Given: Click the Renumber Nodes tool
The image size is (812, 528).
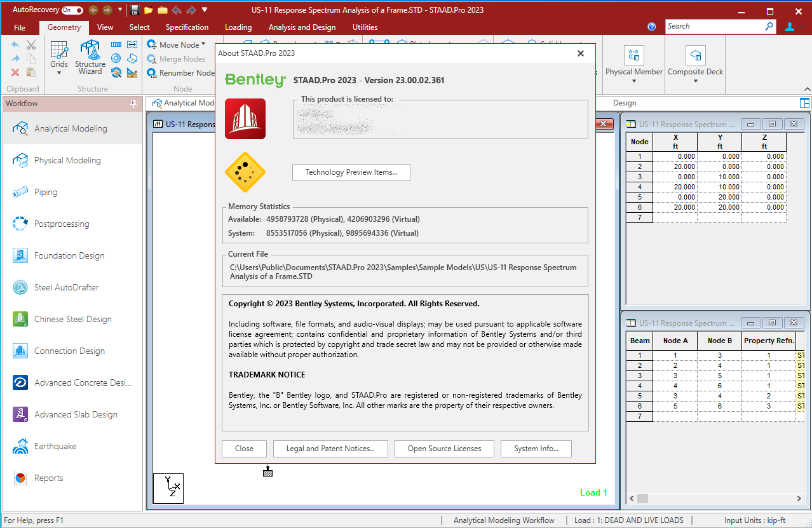Looking at the screenshot, I should pyautogui.click(x=181, y=73).
